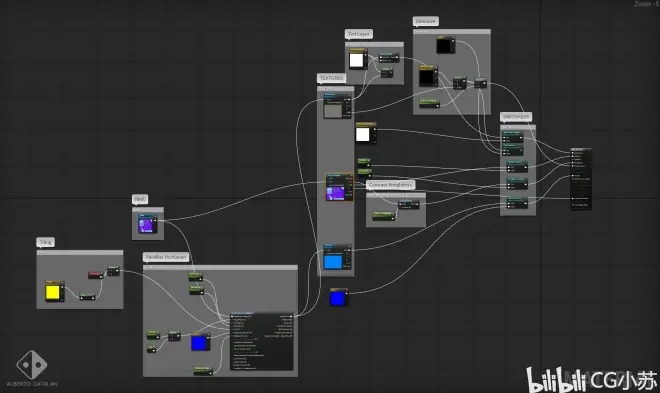This screenshot has height=393, width=660.
Task: Select the orange-highlighted purple texture sample node
Action: [339, 187]
